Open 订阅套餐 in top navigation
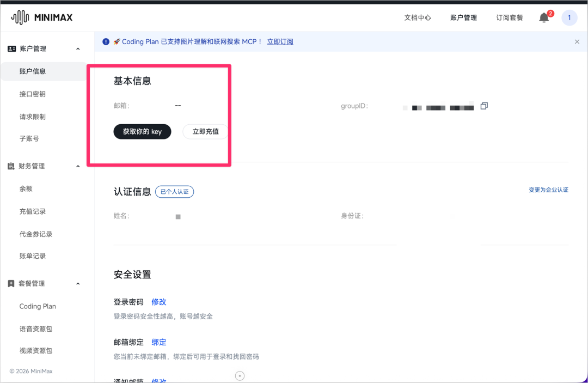Screen dimensions: 588x383 coord(509,17)
